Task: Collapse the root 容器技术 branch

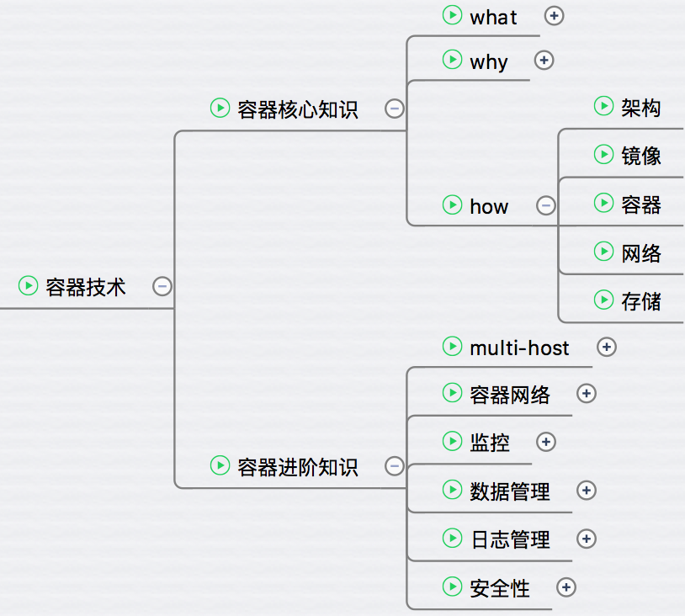Action: (x=162, y=286)
